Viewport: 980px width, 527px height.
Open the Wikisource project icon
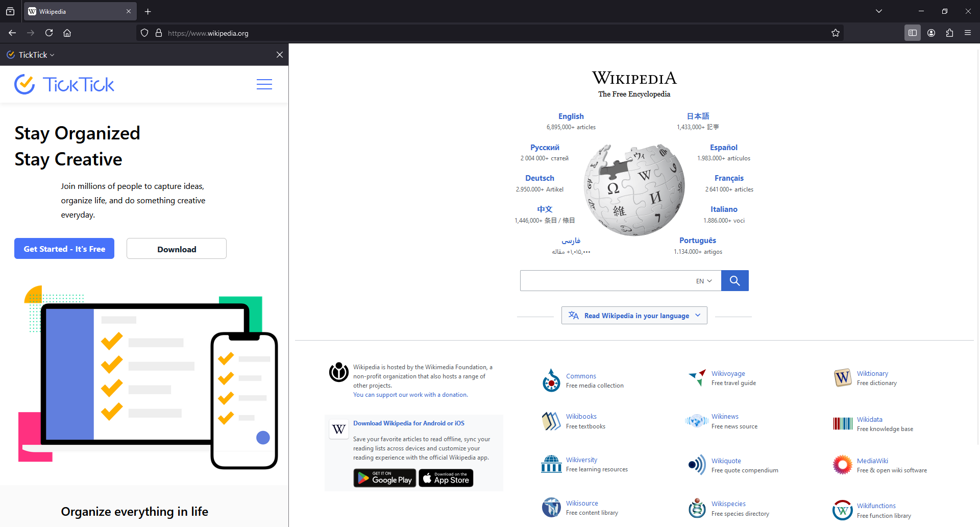click(551, 508)
